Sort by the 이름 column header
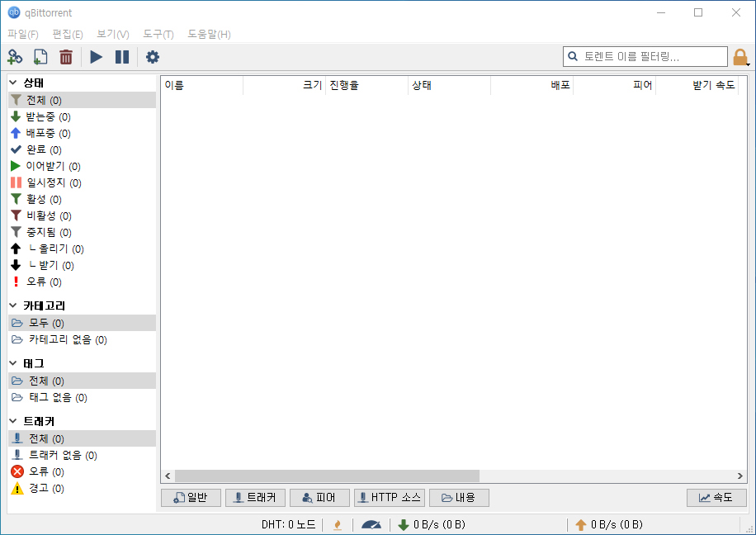 [202, 85]
